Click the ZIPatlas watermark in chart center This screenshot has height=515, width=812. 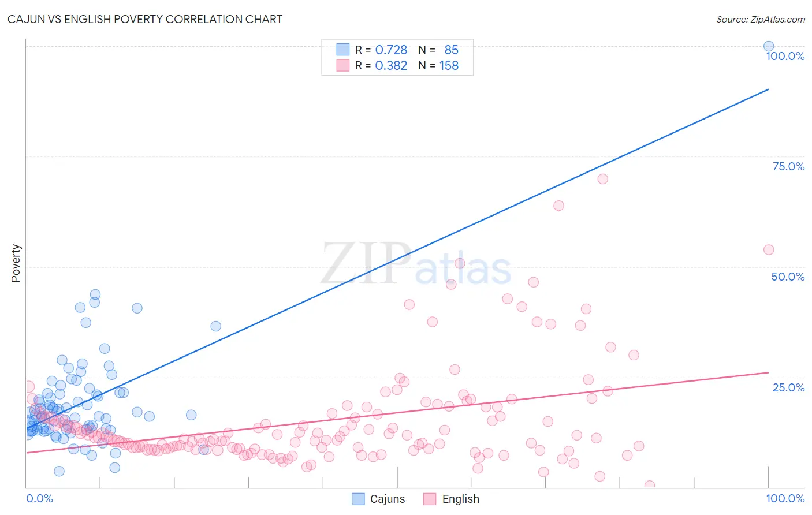click(416, 263)
